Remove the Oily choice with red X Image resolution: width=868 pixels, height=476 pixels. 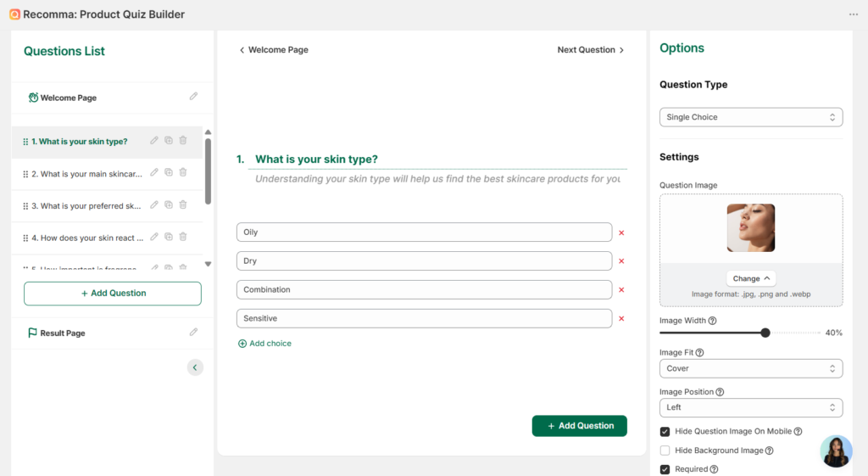click(621, 232)
